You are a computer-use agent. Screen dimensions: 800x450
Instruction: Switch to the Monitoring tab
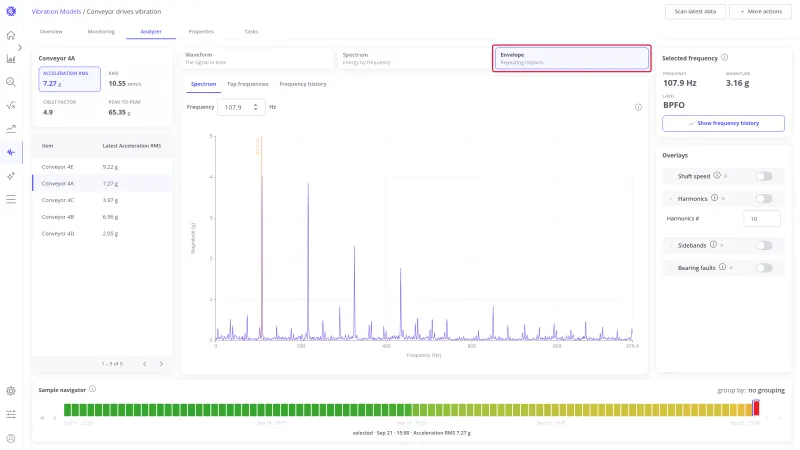(101, 32)
